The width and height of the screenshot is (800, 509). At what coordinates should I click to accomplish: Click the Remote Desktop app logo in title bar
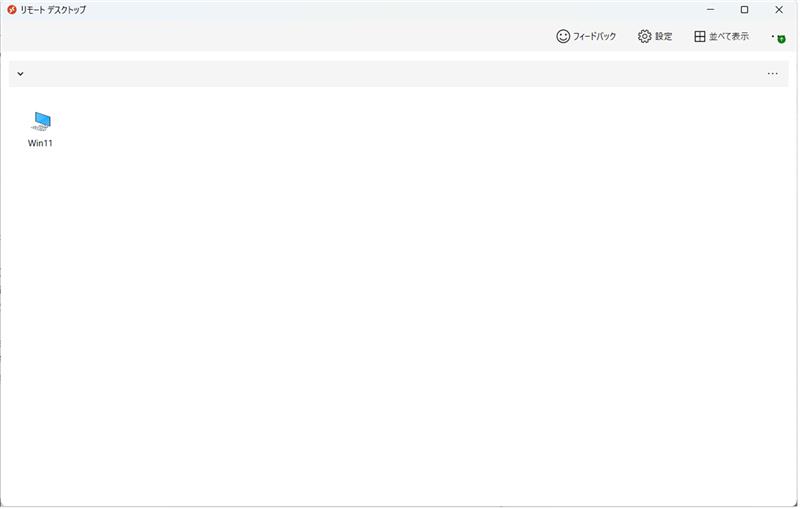tap(11, 9)
